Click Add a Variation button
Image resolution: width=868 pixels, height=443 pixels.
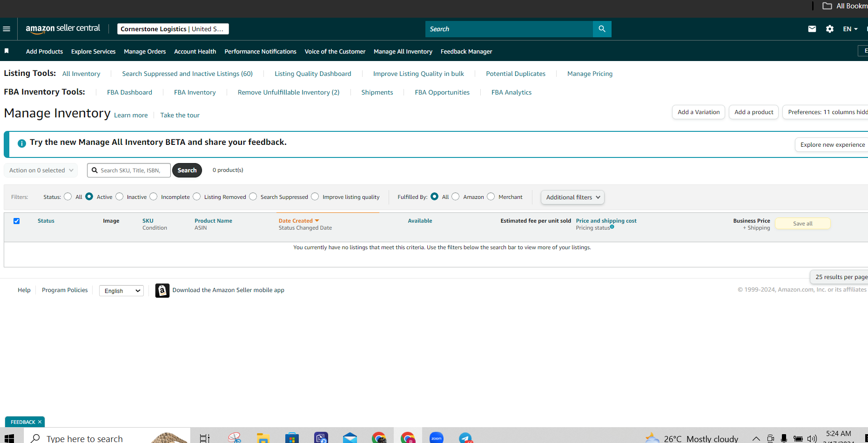tap(699, 112)
